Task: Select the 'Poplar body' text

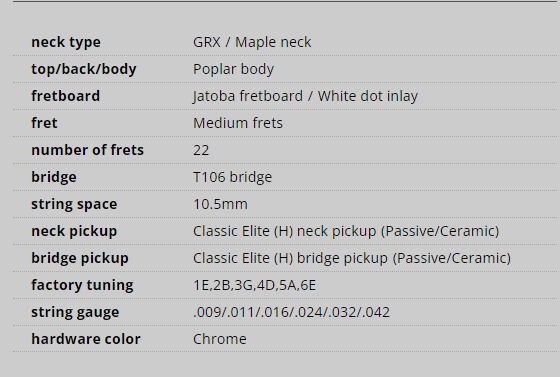Action: [234, 69]
